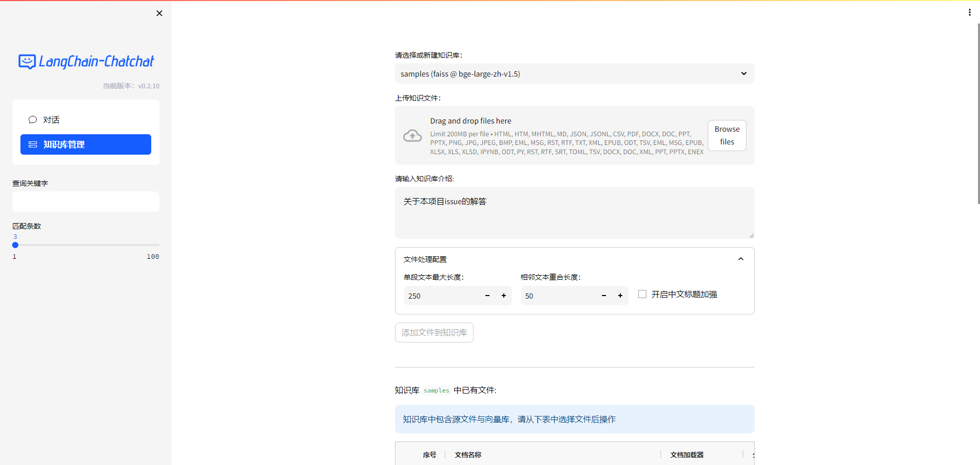The width and height of the screenshot is (980, 465).
Task: Enable 开启中文标题加强 checkbox
Action: click(642, 294)
